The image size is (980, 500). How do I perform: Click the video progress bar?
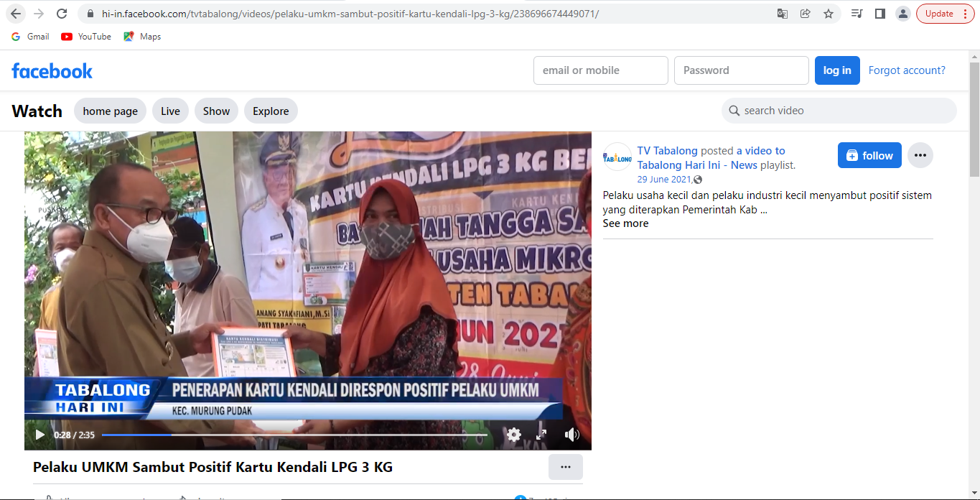pos(294,435)
